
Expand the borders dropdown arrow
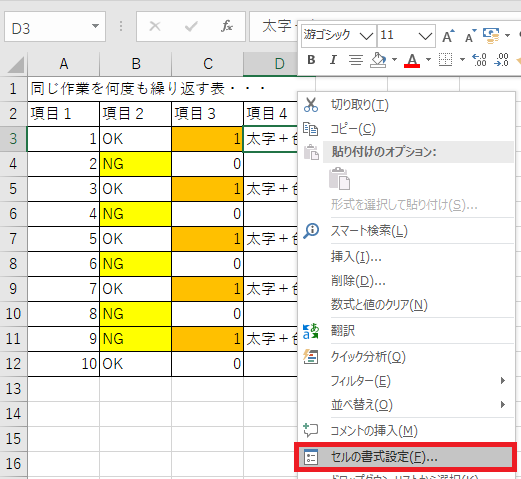click(462, 60)
